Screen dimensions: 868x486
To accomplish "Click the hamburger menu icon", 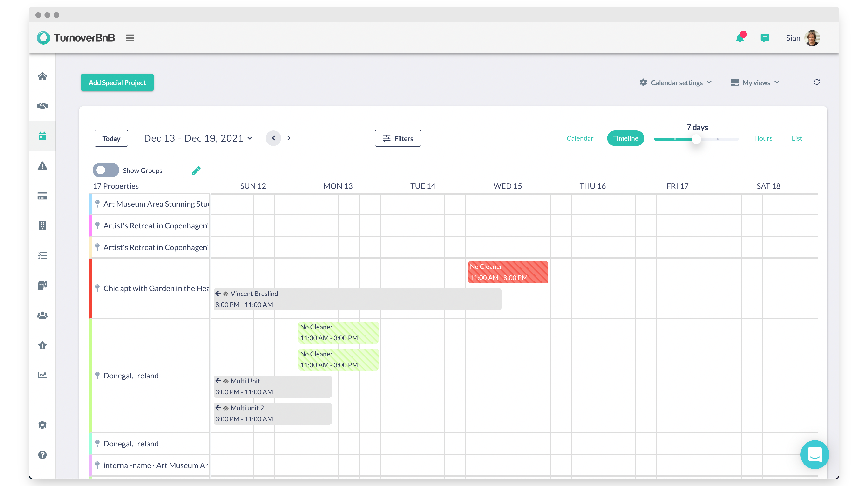I will click(130, 38).
